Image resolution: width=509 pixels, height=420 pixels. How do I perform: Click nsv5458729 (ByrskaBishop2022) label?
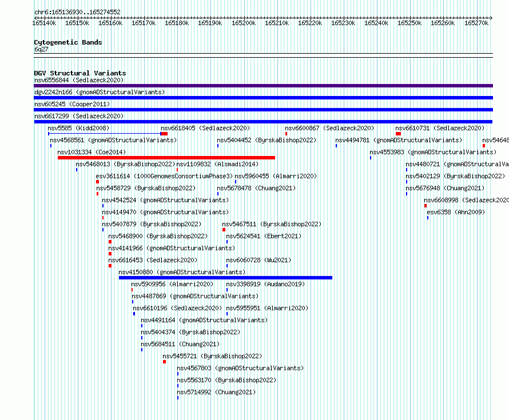(146, 188)
